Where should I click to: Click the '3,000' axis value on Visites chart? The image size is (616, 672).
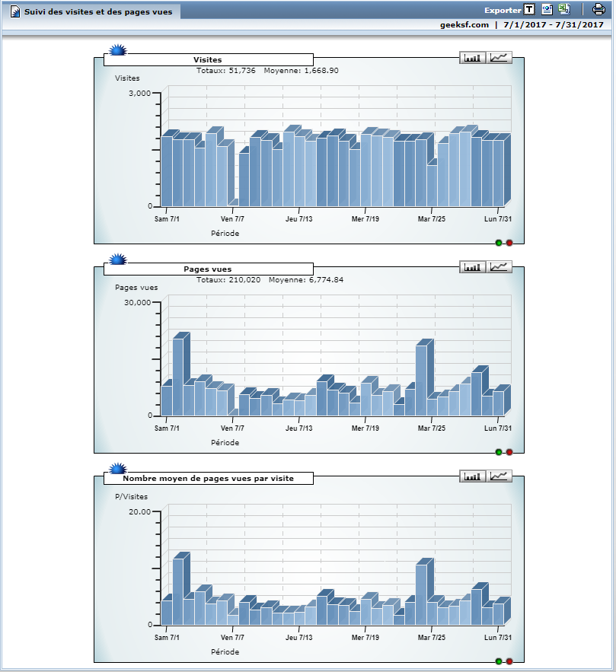point(140,93)
